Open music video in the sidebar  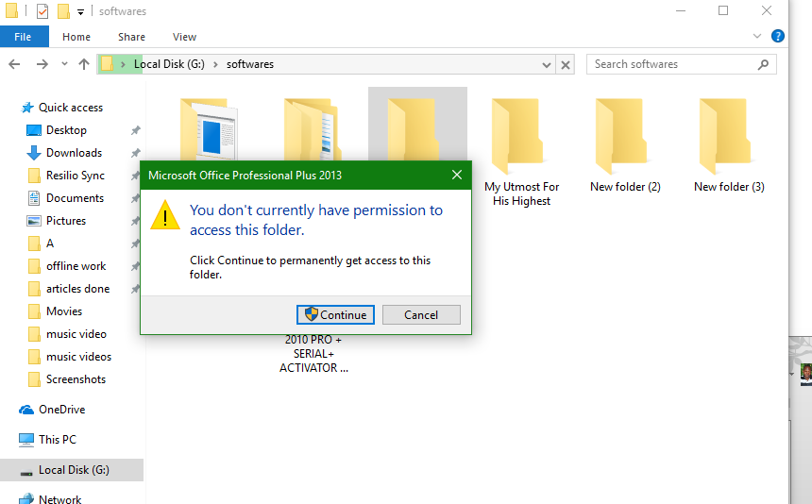point(76,334)
